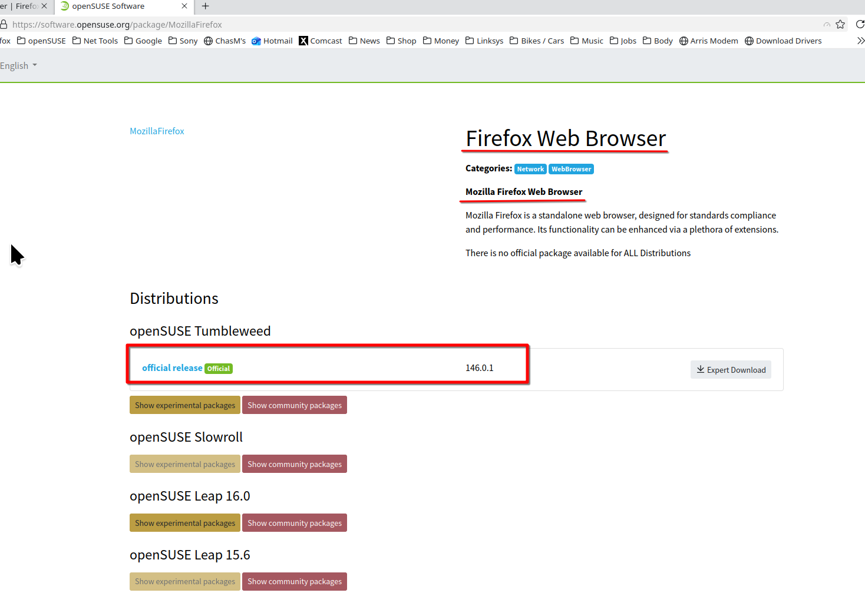
Task: Show more bookmarks with the overflow chevron
Action: (x=860, y=41)
